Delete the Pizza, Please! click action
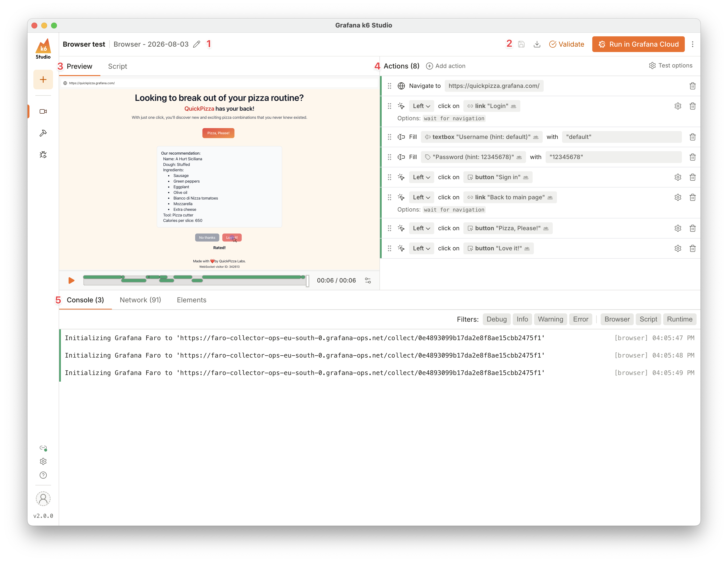Image resolution: width=728 pixels, height=562 pixels. (x=692, y=228)
